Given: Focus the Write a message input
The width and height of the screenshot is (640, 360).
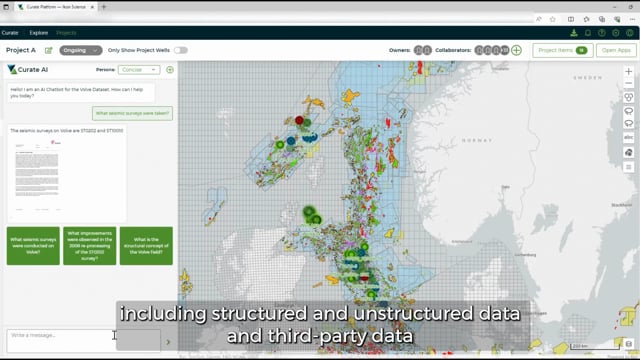Looking at the screenshot, I should click(83, 341).
